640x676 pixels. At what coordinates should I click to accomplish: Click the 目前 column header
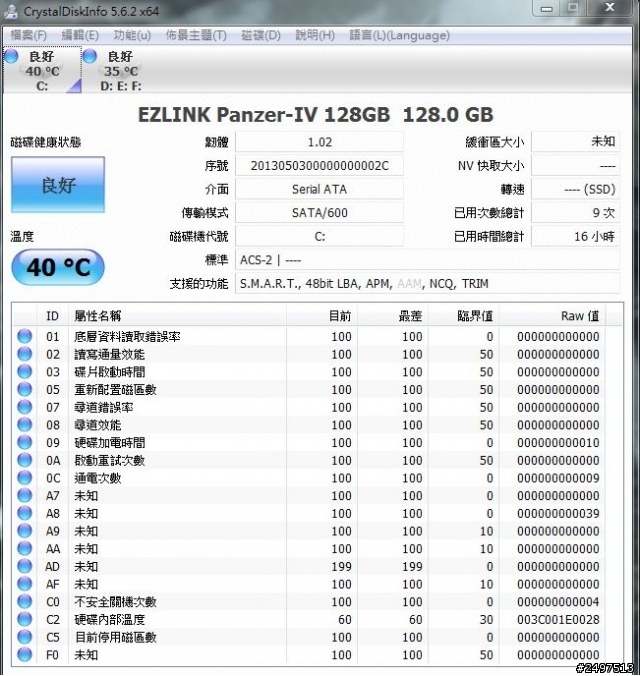click(x=322, y=316)
